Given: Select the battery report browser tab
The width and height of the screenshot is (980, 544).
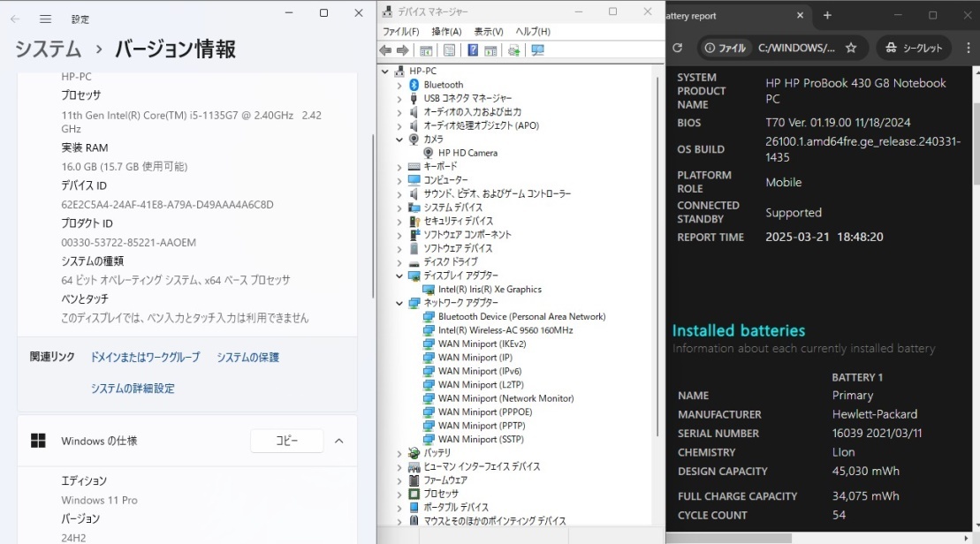Looking at the screenshot, I should click(738, 16).
